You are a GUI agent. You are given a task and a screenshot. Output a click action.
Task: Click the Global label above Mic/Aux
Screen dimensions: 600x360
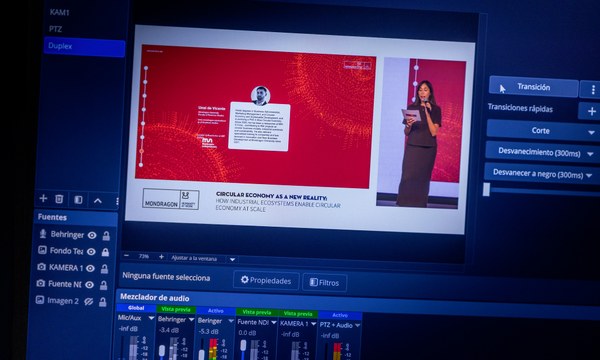click(136, 308)
